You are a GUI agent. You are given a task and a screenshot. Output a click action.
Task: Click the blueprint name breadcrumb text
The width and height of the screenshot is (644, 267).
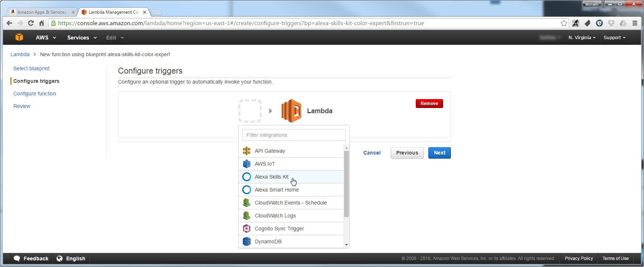(105, 54)
